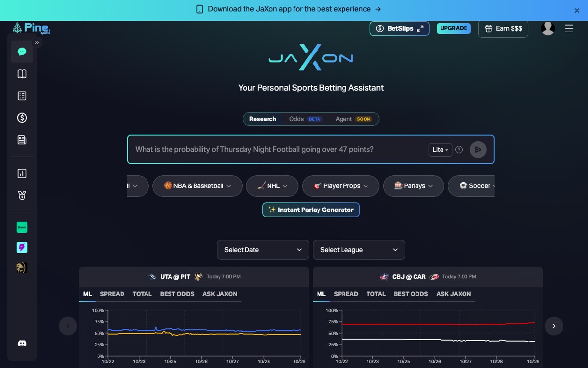Open the purple lightning bolt sidebar icon
The height and width of the screenshot is (368, 588).
click(x=22, y=247)
